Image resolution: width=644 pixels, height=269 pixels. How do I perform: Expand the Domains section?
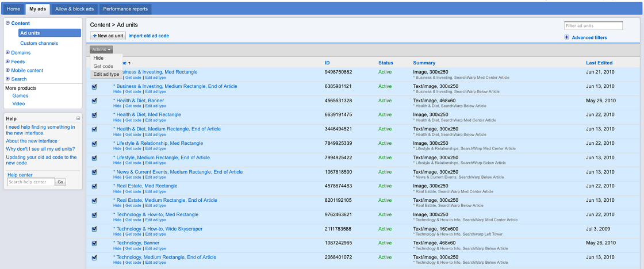coord(8,52)
